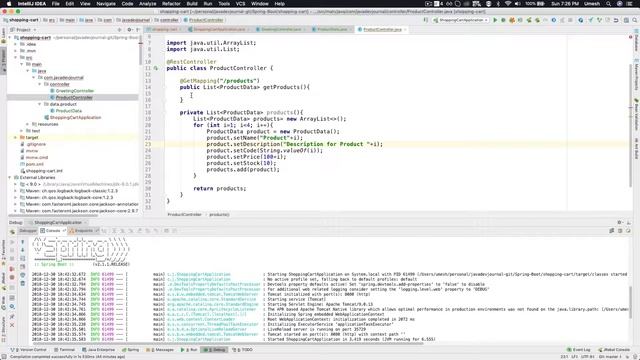This screenshot has height=360, width=640.
Task: Pin the debug tab using the pin icon
Action: pyautogui.click(x=12, y=316)
